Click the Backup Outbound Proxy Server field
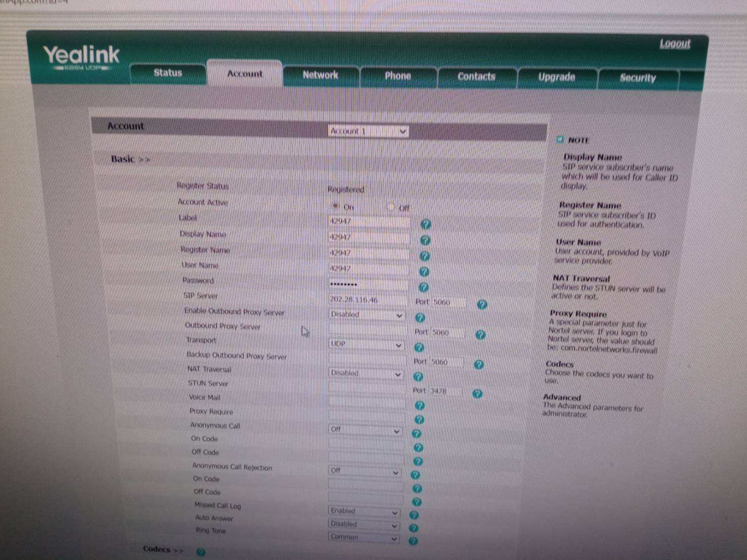747x560 pixels. [367, 359]
